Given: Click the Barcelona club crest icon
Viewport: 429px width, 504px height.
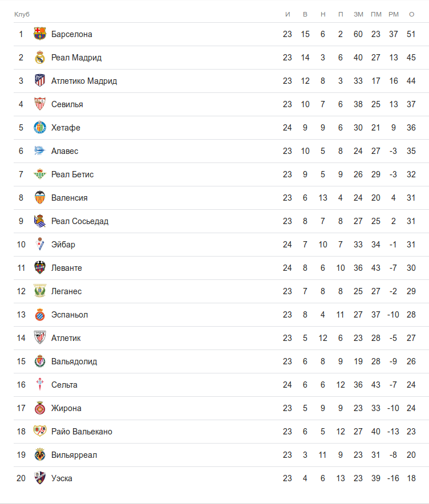Looking at the screenshot, I should click(x=39, y=34).
